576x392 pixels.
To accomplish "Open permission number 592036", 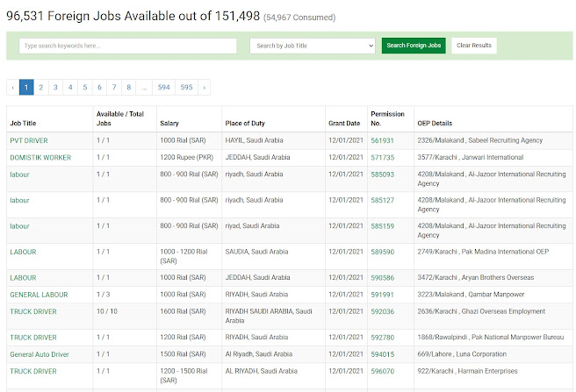I will (383, 311).
